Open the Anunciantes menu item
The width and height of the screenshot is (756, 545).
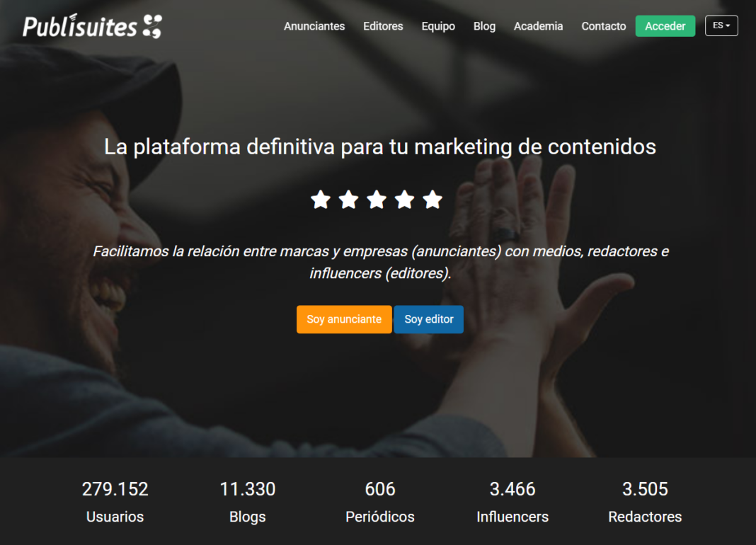tap(314, 26)
